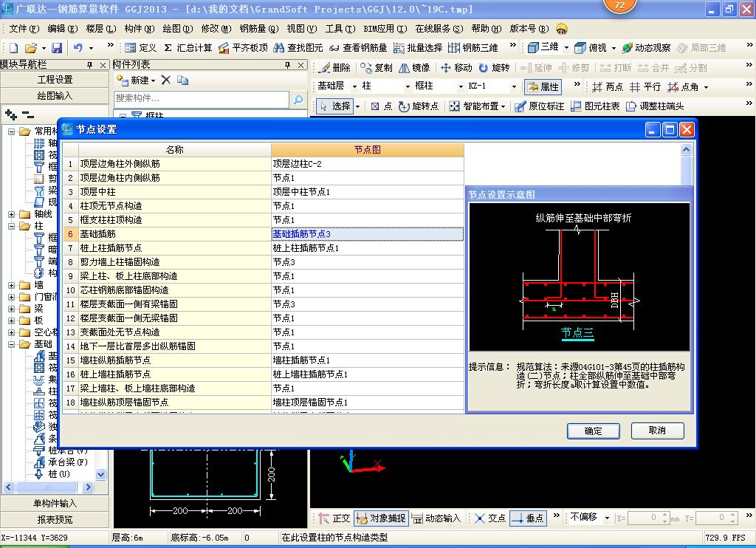The width and height of the screenshot is (756, 548).
Task: Click the 平齐板顶 tool
Action: click(242, 48)
